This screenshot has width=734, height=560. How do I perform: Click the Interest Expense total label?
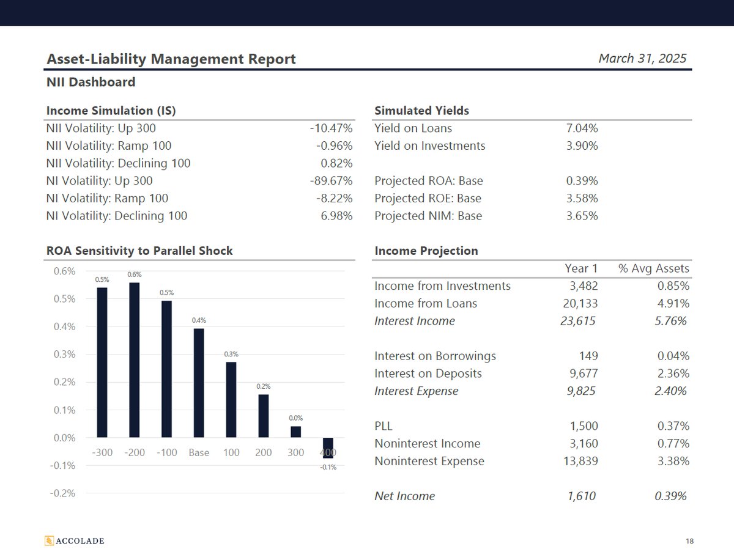[417, 391]
